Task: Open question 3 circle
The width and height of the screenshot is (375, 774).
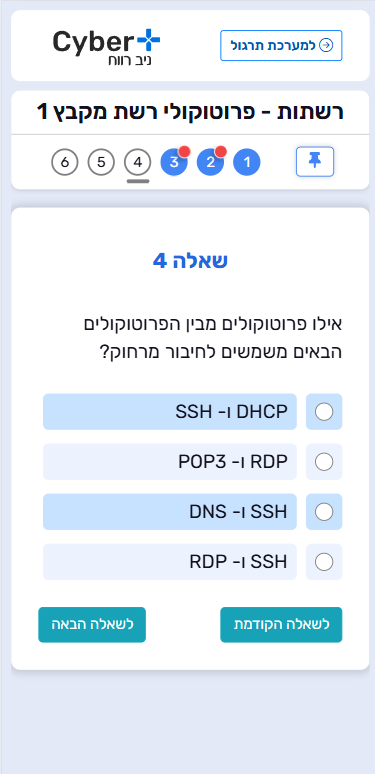Action: (174, 162)
